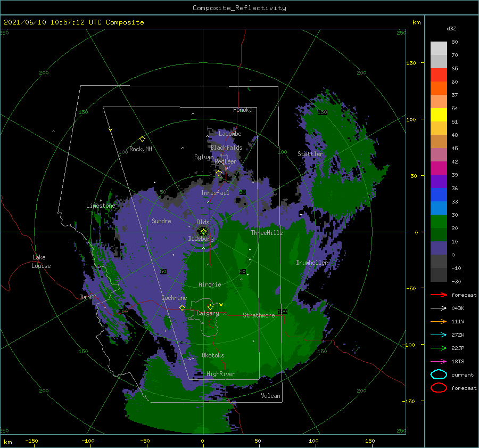Click the Lacombe city label
479x448 pixels.
pyautogui.click(x=230, y=134)
